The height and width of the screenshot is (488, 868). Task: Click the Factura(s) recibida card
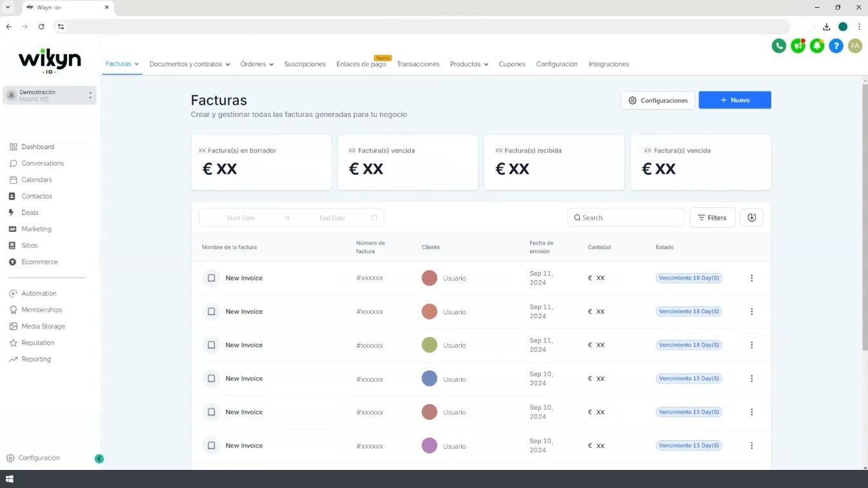[x=554, y=163]
